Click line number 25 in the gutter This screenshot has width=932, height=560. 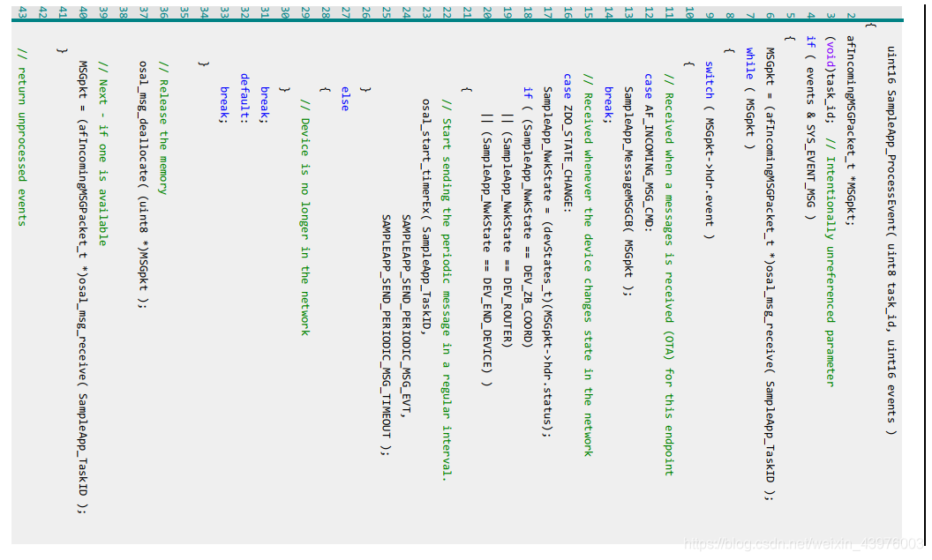(386, 12)
